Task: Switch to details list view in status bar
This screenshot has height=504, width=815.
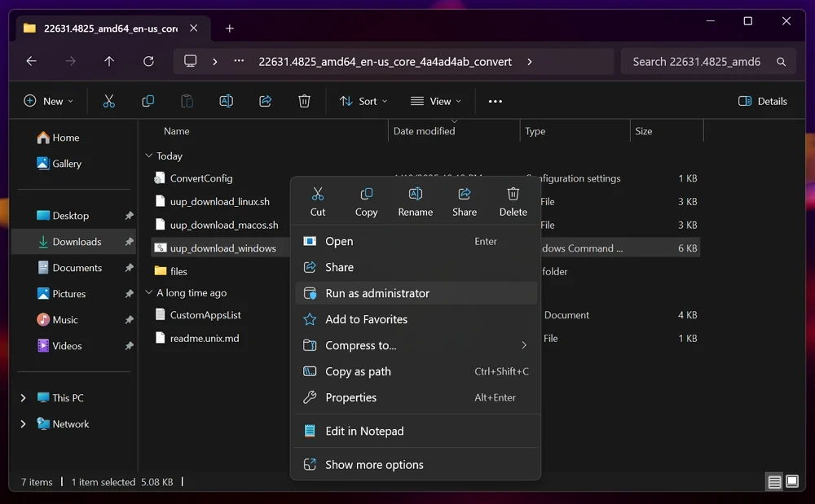Action: pyautogui.click(x=774, y=482)
